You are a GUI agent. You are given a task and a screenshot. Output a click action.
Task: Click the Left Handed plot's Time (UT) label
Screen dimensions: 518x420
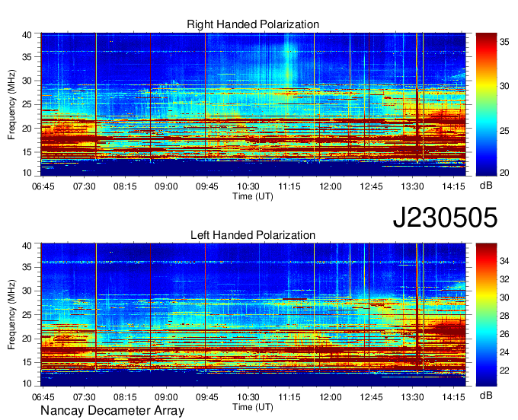click(x=253, y=407)
